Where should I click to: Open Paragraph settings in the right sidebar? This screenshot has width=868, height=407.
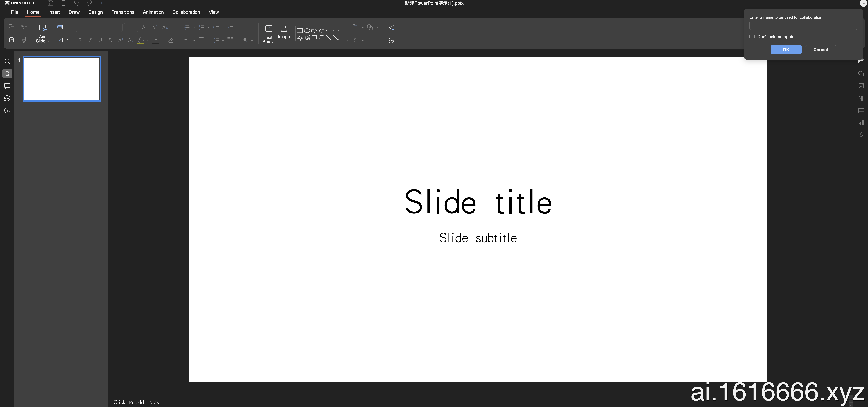[861, 98]
